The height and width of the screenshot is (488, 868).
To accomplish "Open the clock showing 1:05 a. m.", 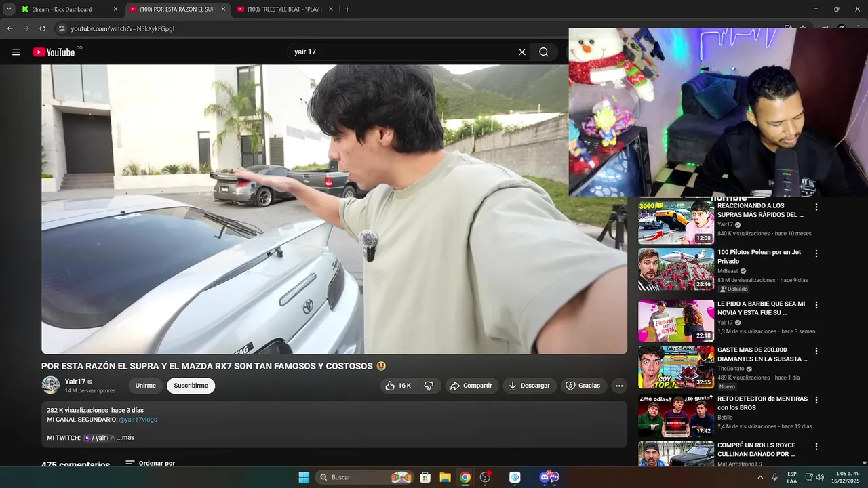I will (846, 477).
